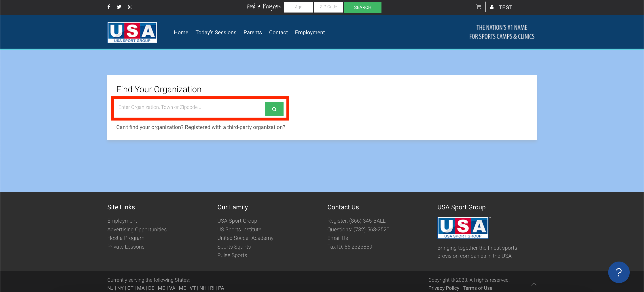644x292 pixels.
Task: Click the footer USA Sport Group logo
Action: click(x=463, y=228)
